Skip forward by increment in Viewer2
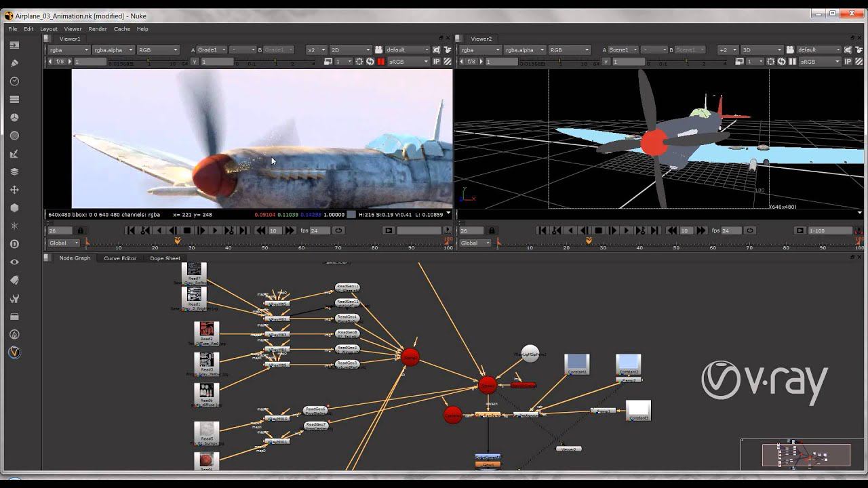 pos(701,230)
